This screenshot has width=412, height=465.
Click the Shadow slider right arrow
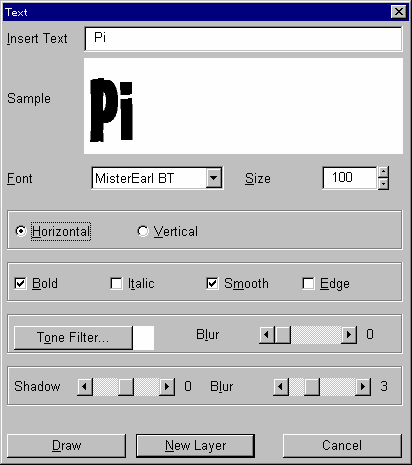point(167,387)
